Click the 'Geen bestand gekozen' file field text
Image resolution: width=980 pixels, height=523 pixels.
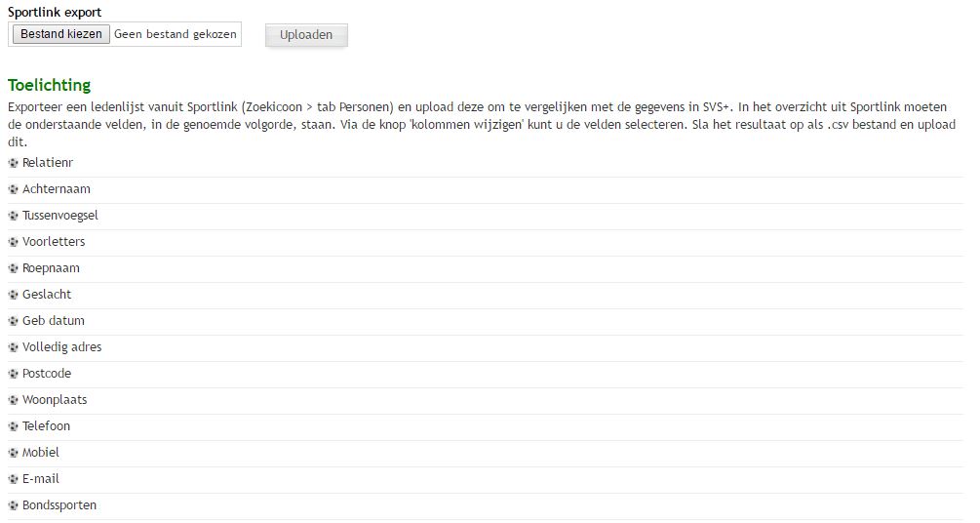[x=176, y=34]
